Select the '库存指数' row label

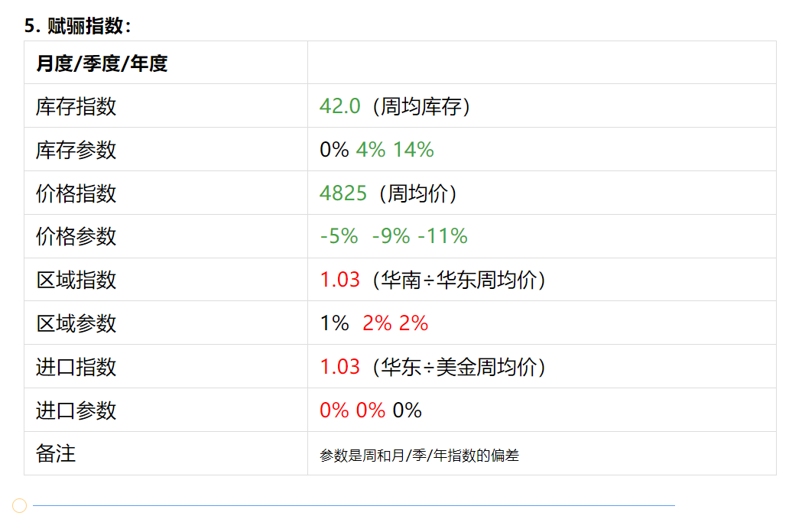[x=76, y=106]
